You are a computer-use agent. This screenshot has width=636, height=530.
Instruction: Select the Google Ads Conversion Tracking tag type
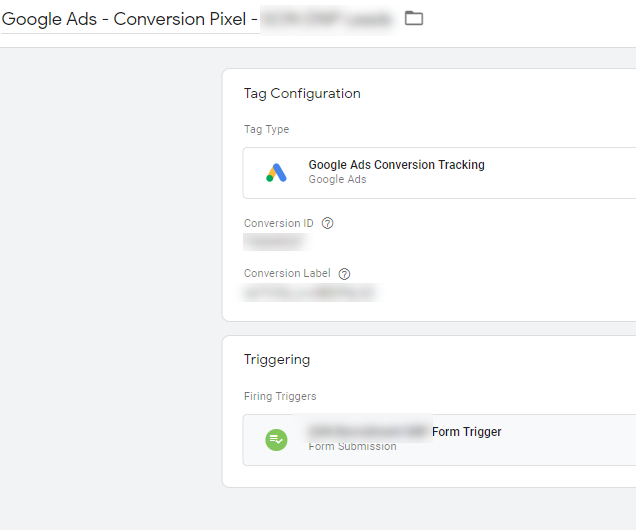[396, 165]
